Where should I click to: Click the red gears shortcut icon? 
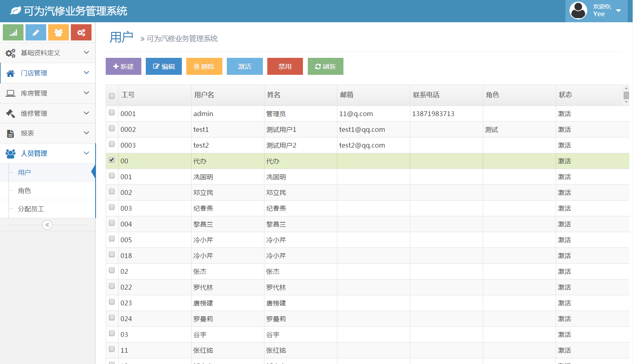81,32
